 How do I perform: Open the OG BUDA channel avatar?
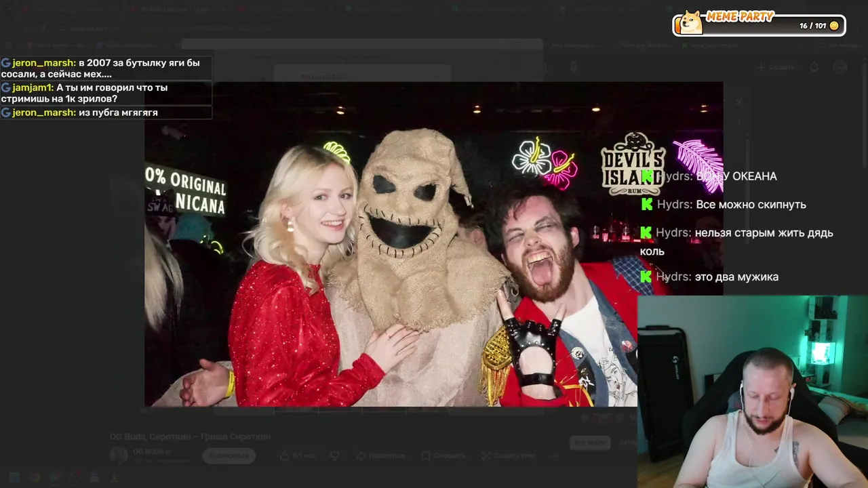click(119, 455)
